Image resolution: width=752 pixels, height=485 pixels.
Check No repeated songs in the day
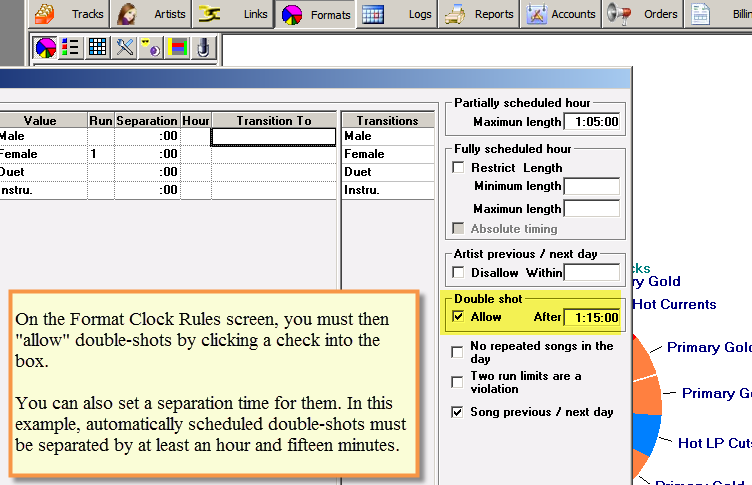click(x=458, y=352)
